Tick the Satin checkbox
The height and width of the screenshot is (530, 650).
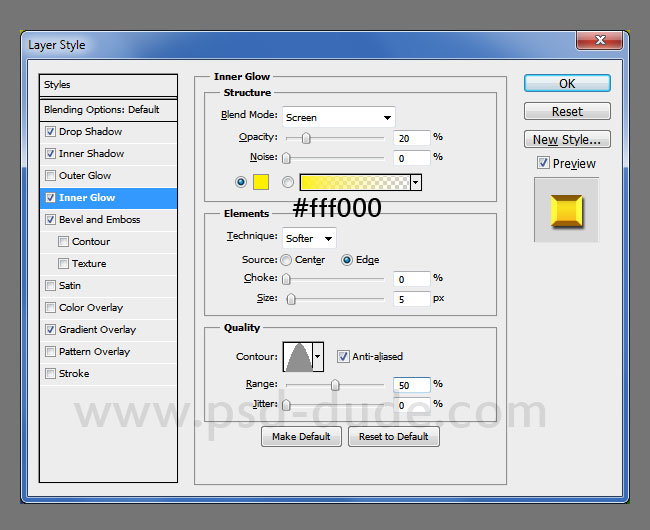click(50, 286)
